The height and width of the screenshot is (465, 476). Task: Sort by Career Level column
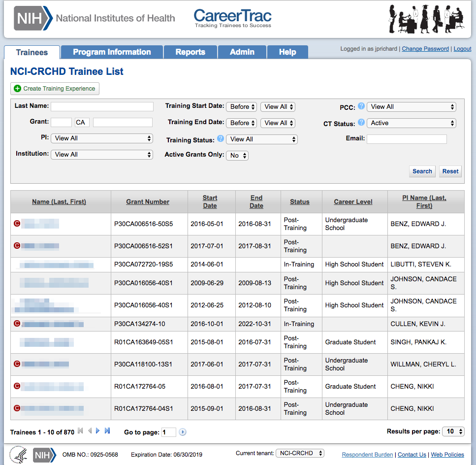point(353,201)
